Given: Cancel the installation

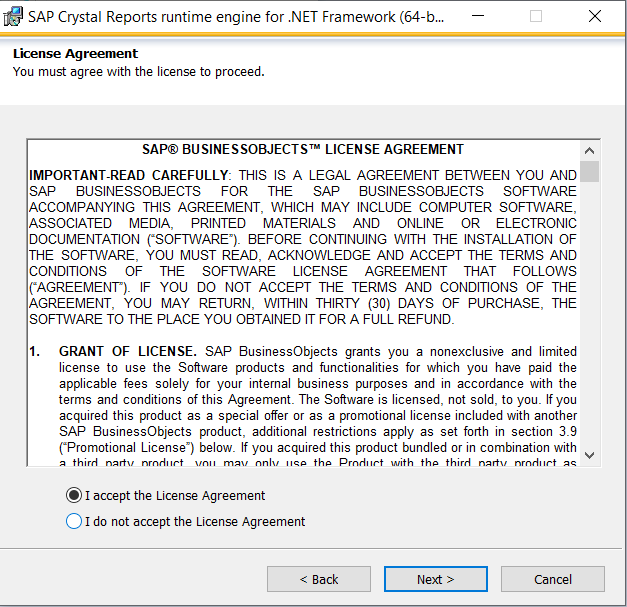Looking at the screenshot, I should tap(553, 579).
